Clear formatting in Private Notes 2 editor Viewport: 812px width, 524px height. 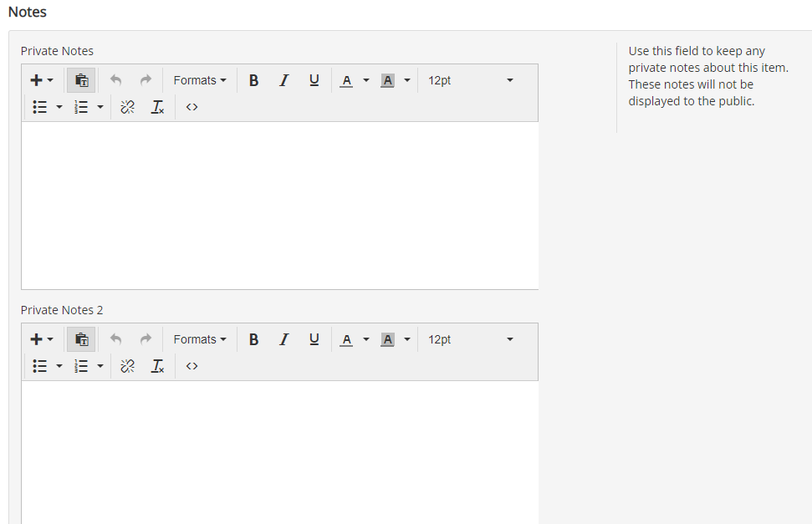[157, 366]
